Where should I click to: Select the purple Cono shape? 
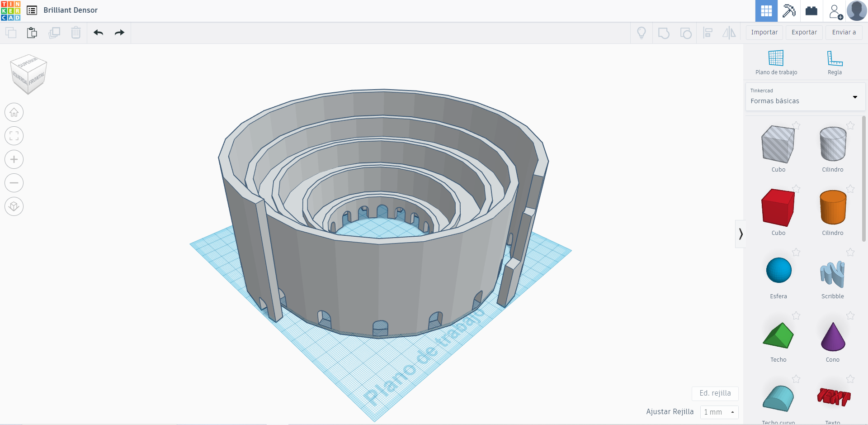[833, 337]
